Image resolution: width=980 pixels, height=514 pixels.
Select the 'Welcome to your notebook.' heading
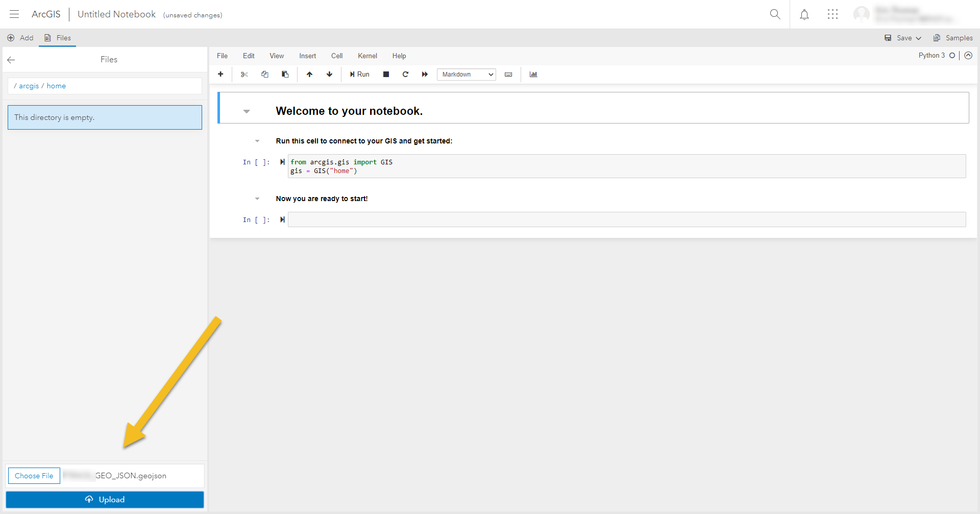(349, 111)
